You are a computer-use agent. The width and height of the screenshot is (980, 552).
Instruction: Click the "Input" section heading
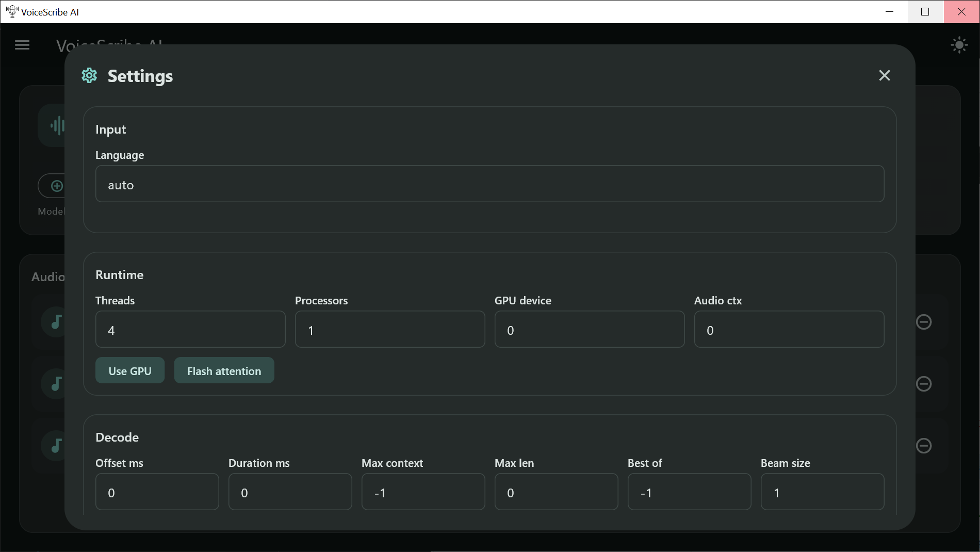(x=110, y=129)
